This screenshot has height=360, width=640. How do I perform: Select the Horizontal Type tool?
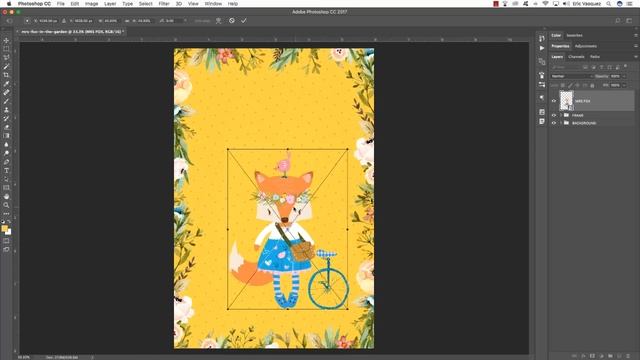(6, 170)
